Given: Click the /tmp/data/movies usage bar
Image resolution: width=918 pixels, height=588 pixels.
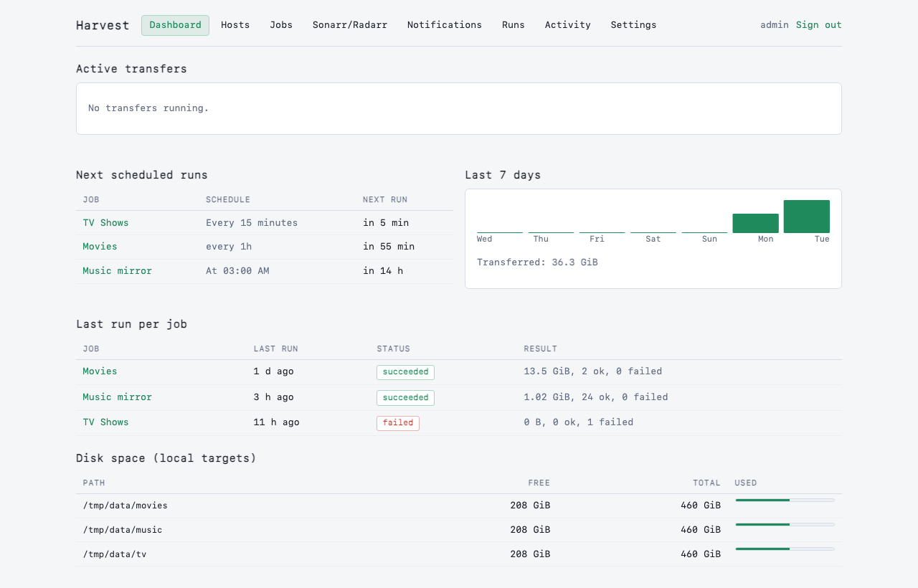Looking at the screenshot, I should (785, 500).
